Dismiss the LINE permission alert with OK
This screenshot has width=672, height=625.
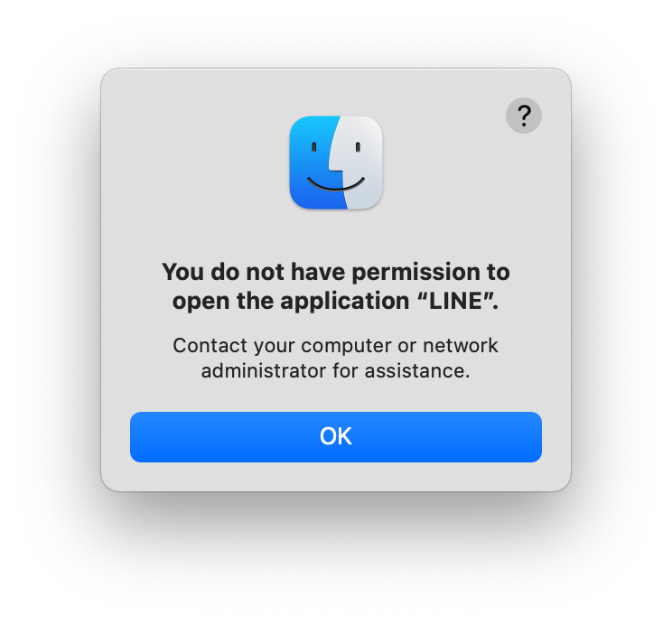pos(336,437)
